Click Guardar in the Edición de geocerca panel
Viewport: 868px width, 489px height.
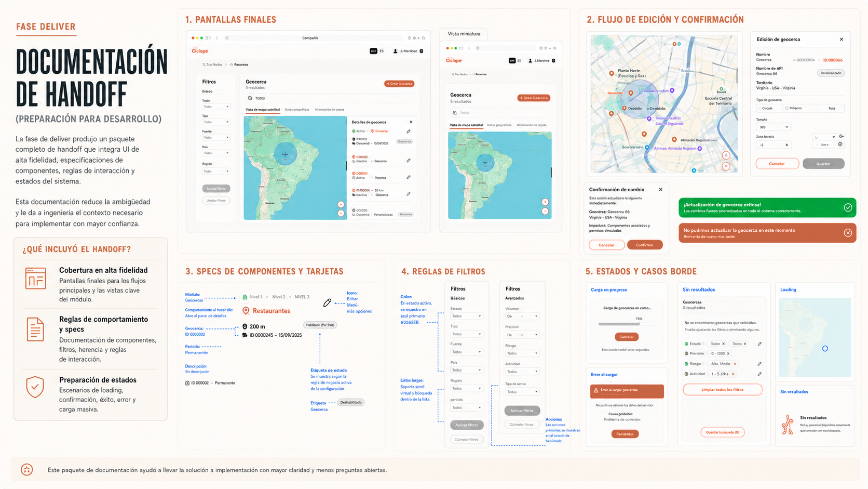pos(823,164)
